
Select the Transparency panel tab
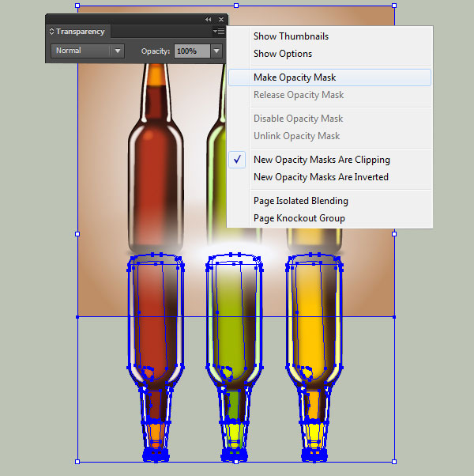[x=77, y=32]
